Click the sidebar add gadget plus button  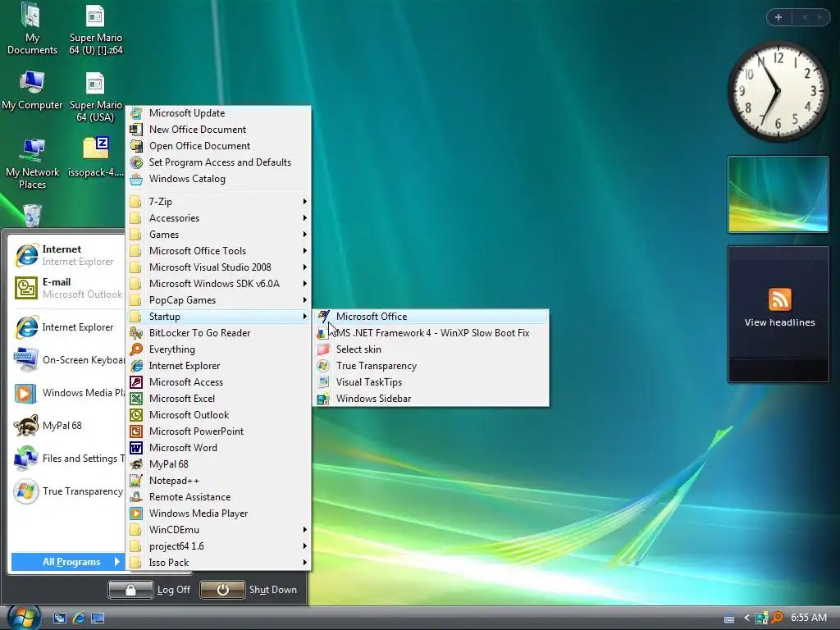point(778,17)
